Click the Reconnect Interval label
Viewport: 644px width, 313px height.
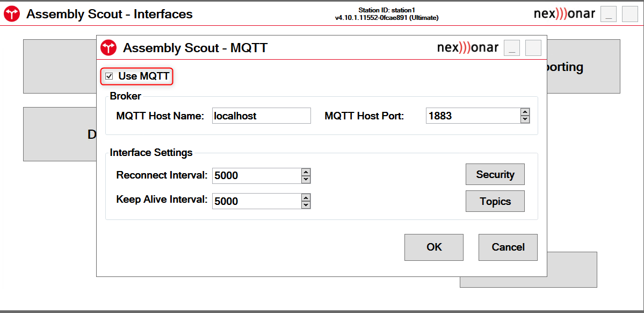tap(162, 175)
